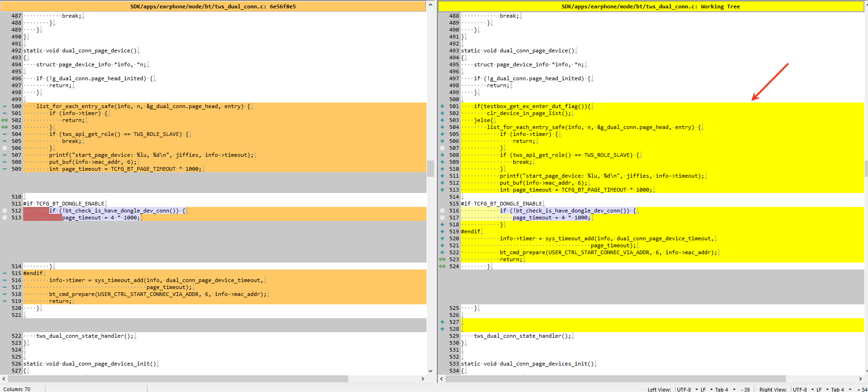868x392 pixels.
Task: Click the added-line plus marker at right line 519
Action: (x=442, y=231)
